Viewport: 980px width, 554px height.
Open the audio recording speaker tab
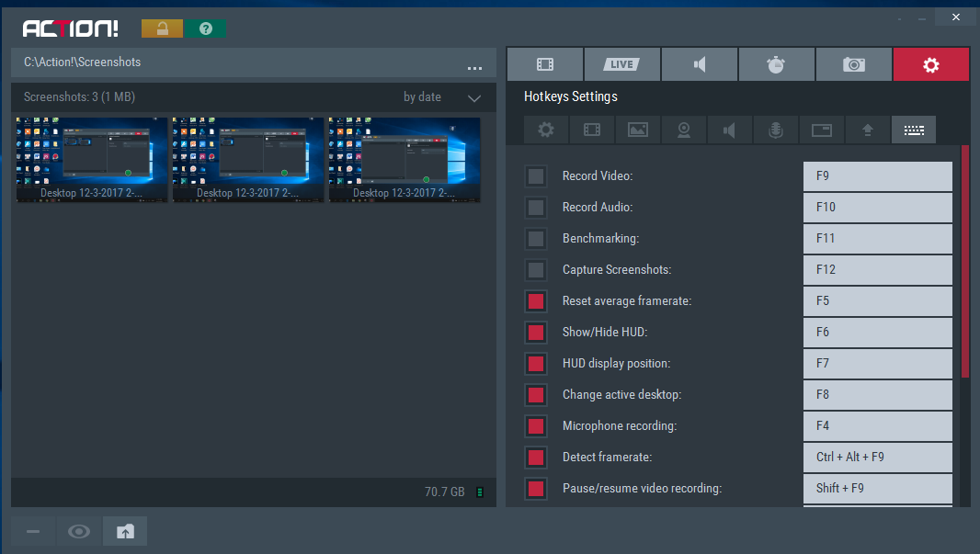tap(700, 64)
